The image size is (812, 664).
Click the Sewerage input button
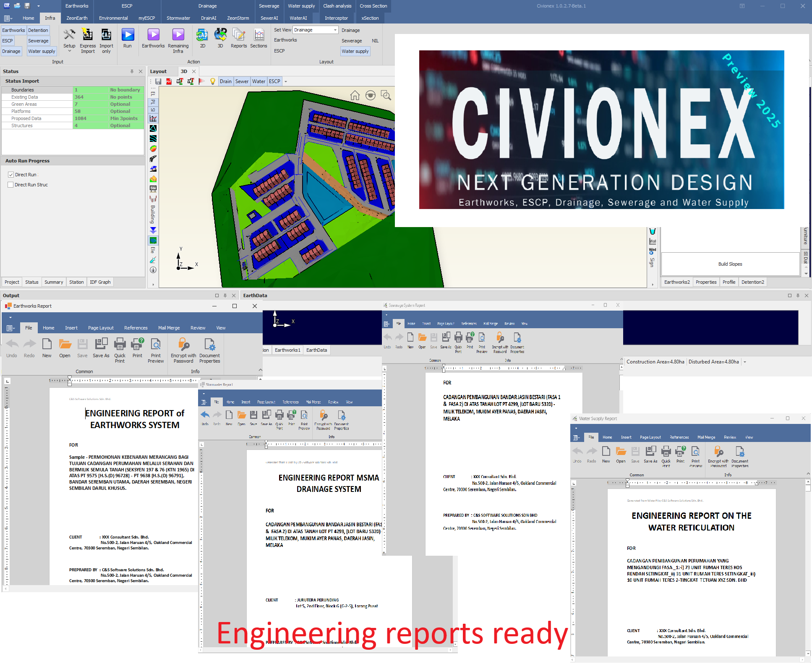click(38, 41)
